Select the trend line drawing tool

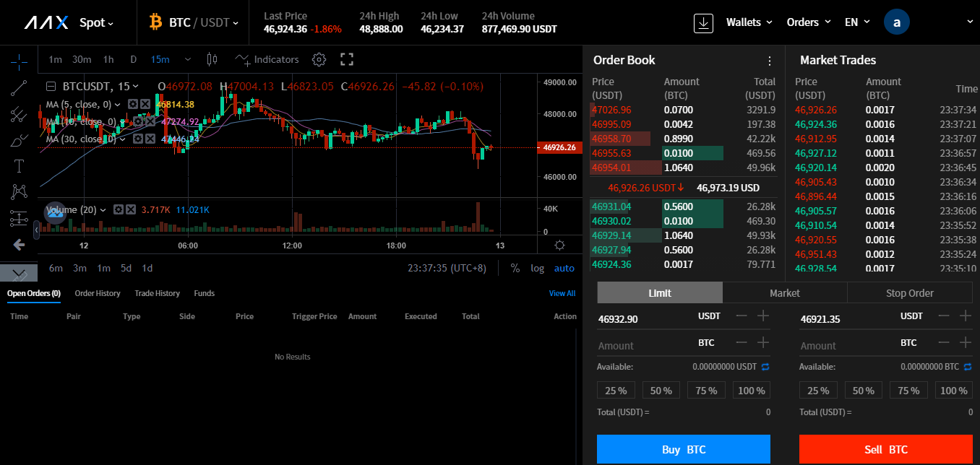pyautogui.click(x=19, y=87)
